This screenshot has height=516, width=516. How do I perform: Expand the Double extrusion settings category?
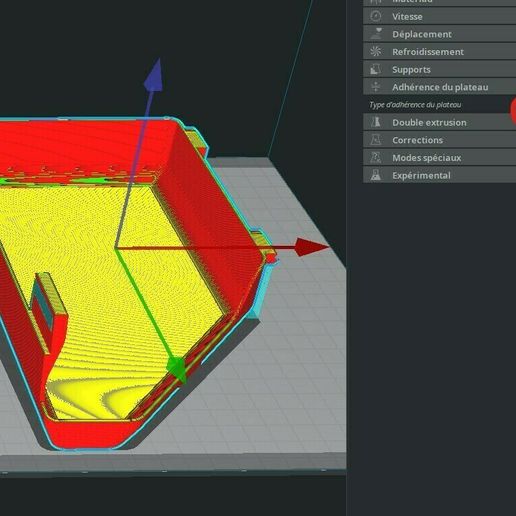(x=439, y=122)
